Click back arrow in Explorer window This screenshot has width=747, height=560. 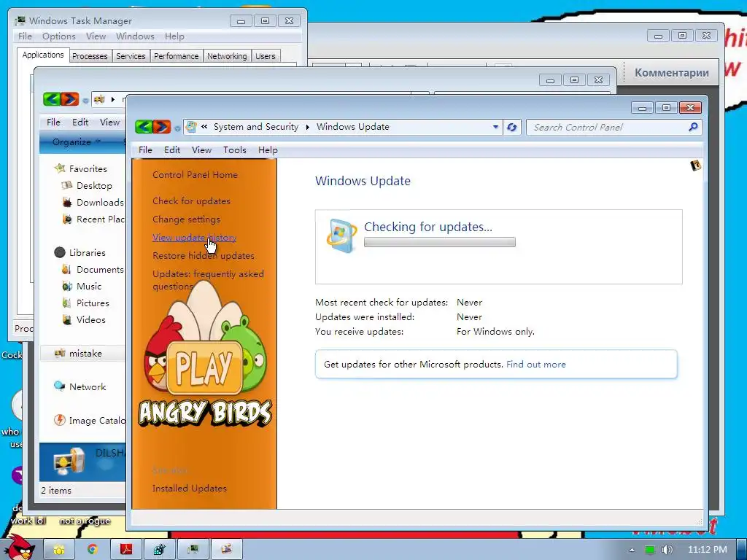52,99
